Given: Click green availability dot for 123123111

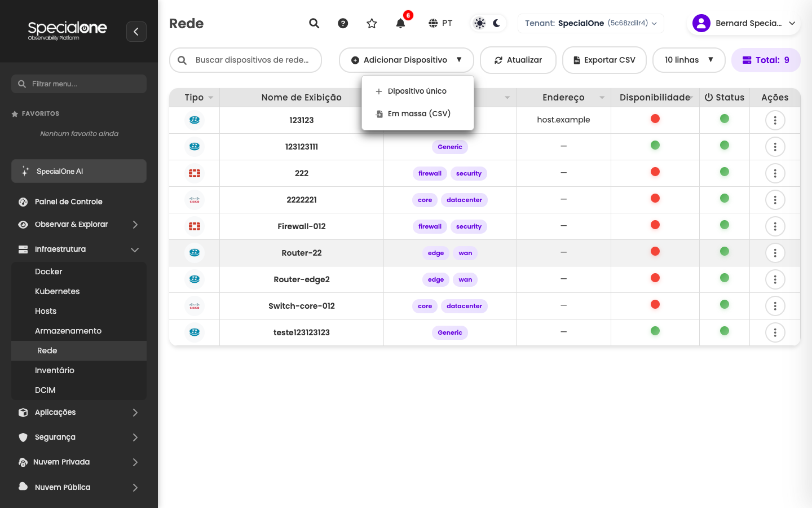Looking at the screenshot, I should point(655,145).
